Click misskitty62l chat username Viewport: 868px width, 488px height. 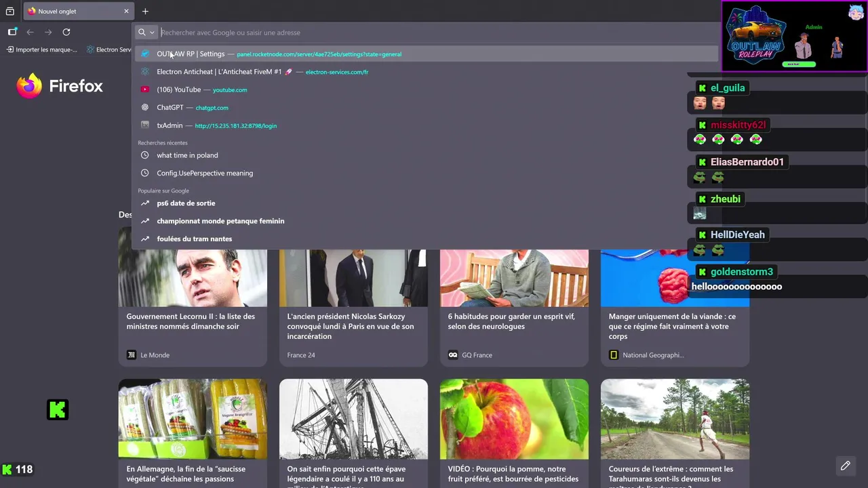pyautogui.click(x=738, y=125)
